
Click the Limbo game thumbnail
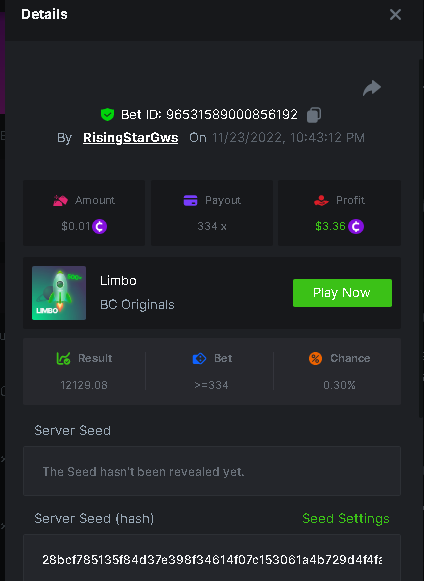59,293
